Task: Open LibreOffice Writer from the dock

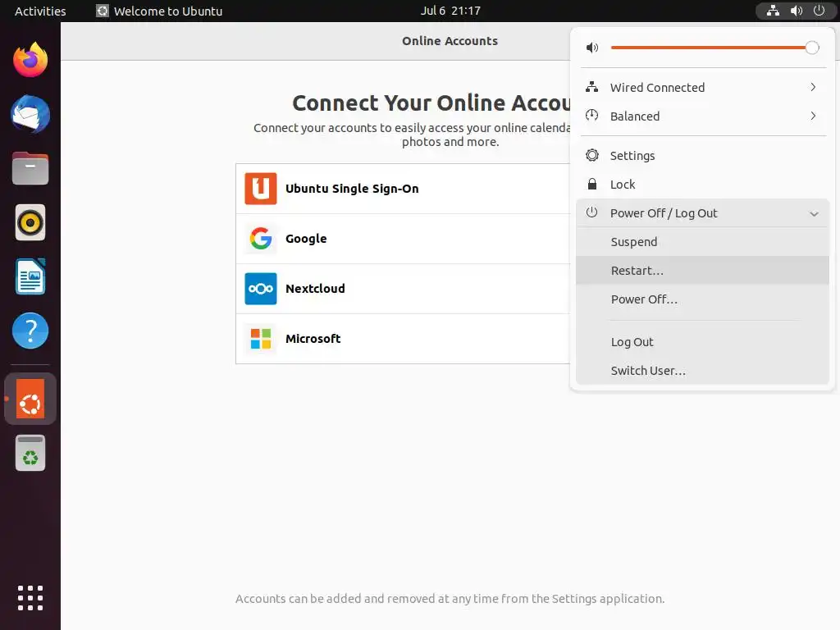Action: 30,276
